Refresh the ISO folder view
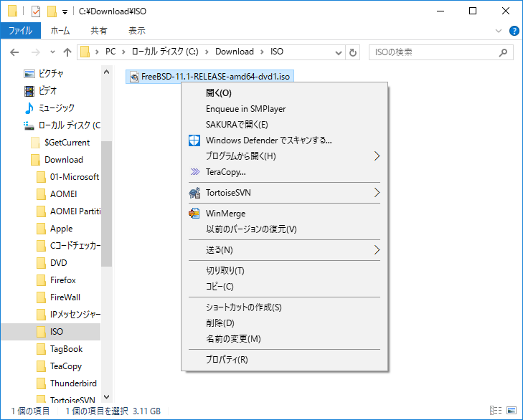This screenshot has height=420, width=523. tap(352, 52)
